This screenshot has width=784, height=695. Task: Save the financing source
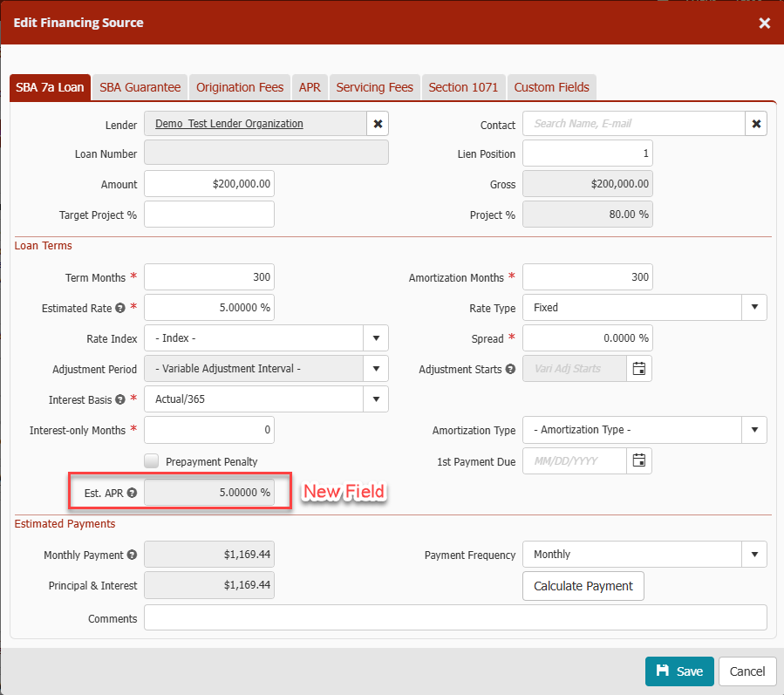(x=679, y=671)
